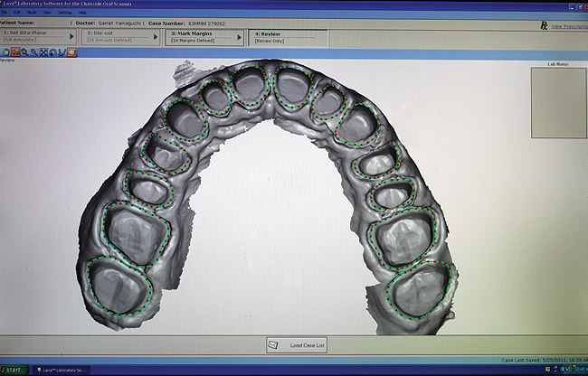The image size is (588, 376).
Task: Click the orange-highlighted rotate tool icon
Action: point(15,52)
